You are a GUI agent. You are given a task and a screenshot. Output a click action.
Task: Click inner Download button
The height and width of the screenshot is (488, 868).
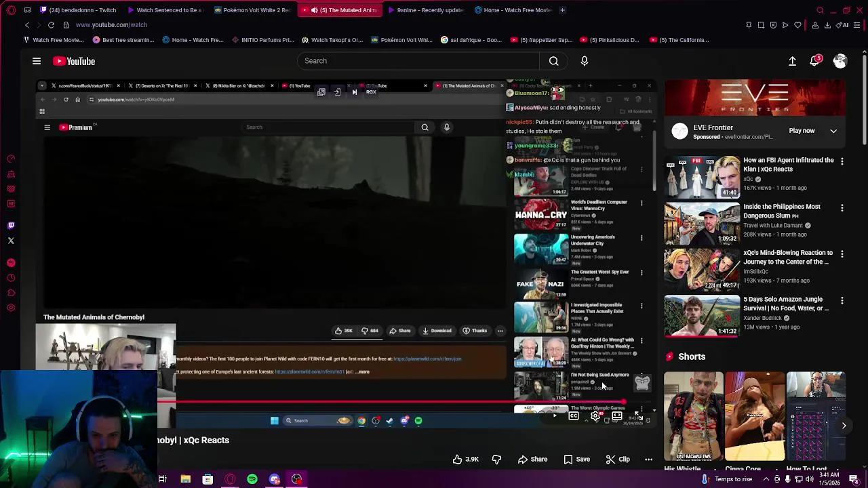click(x=437, y=331)
